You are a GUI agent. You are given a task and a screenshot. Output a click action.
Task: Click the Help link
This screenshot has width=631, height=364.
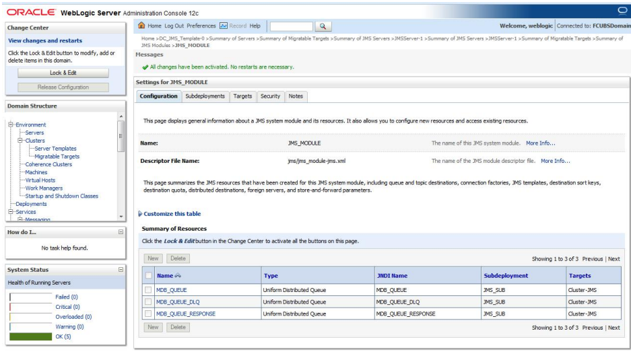coord(255,26)
